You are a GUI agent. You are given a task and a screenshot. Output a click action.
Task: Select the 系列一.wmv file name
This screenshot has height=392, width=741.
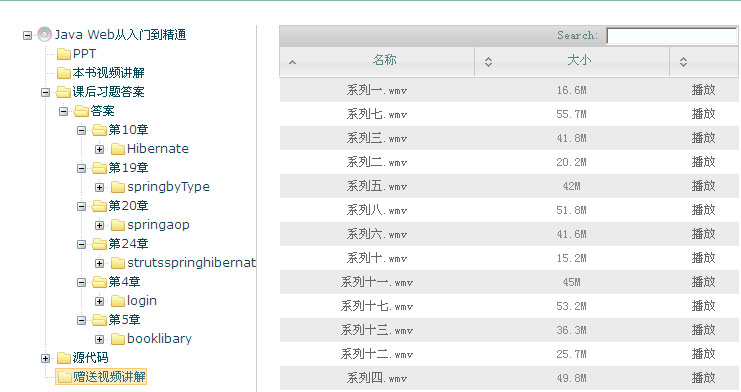(x=377, y=90)
